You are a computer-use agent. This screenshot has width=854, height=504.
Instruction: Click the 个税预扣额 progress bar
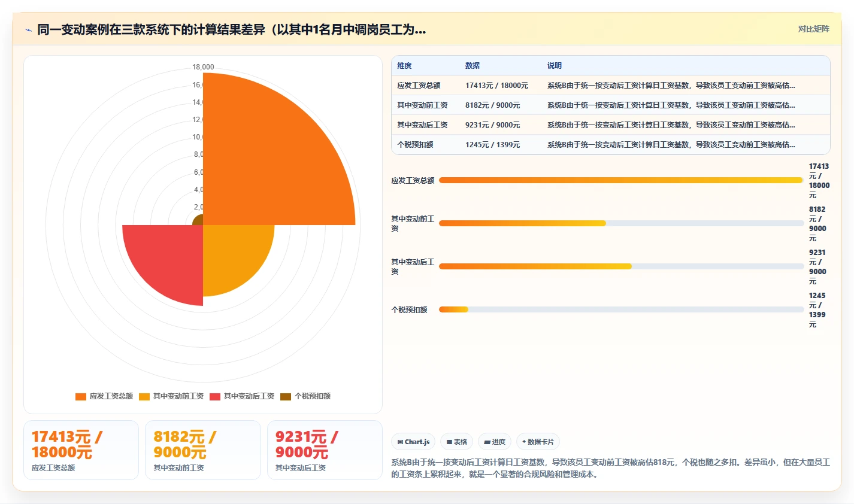(622, 309)
